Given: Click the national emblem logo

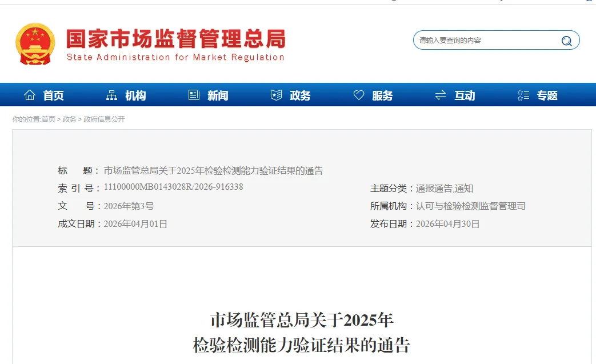Looking at the screenshot, I should [x=35, y=43].
